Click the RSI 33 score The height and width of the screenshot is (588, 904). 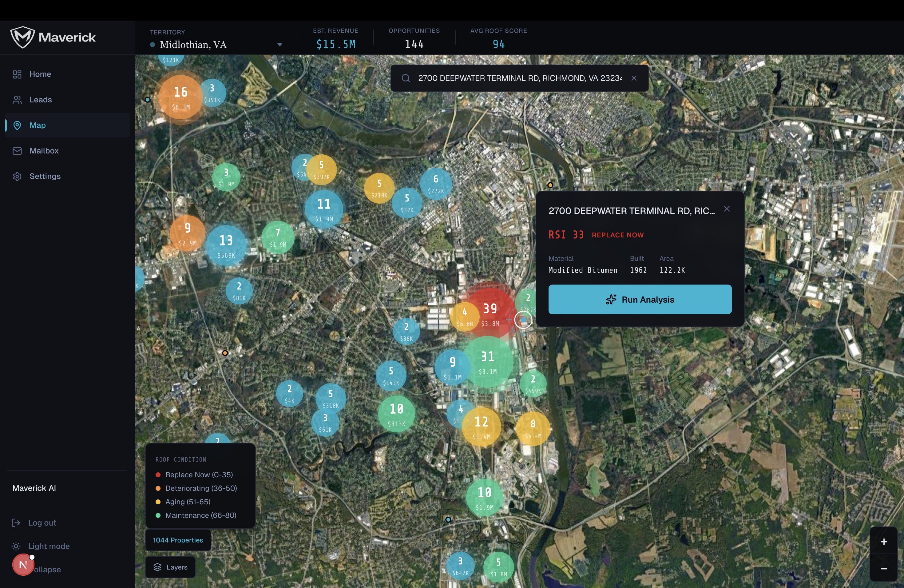566,235
